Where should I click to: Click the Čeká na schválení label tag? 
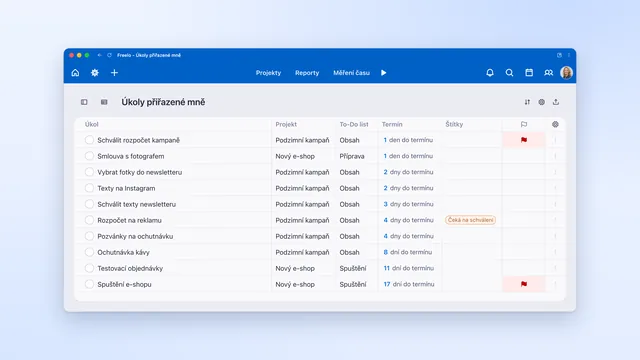[x=470, y=220]
